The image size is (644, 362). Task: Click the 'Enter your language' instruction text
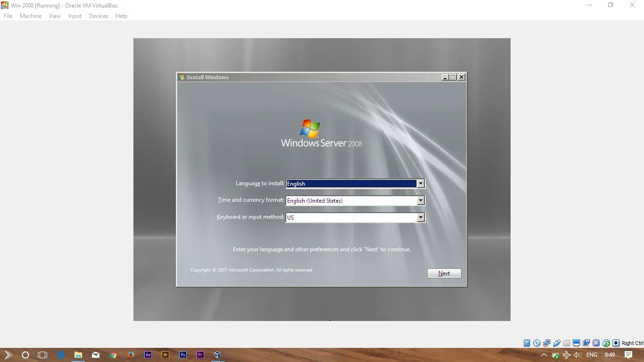click(x=322, y=249)
